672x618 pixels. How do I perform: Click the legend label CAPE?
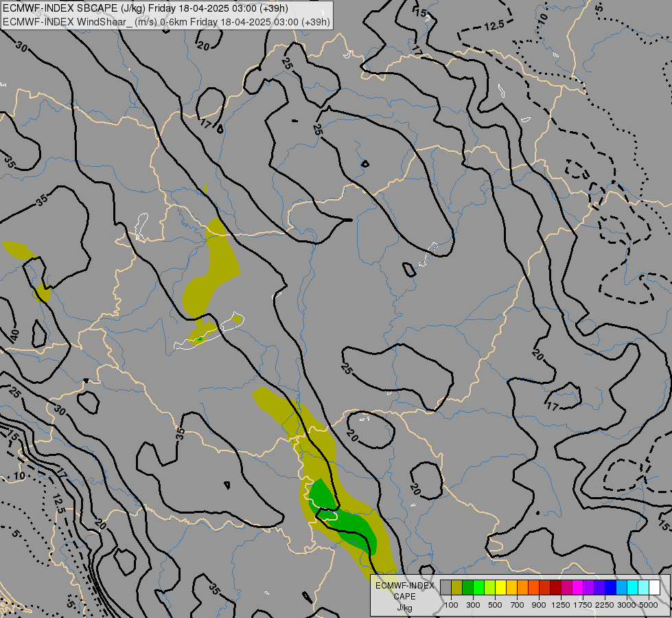point(404,597)
